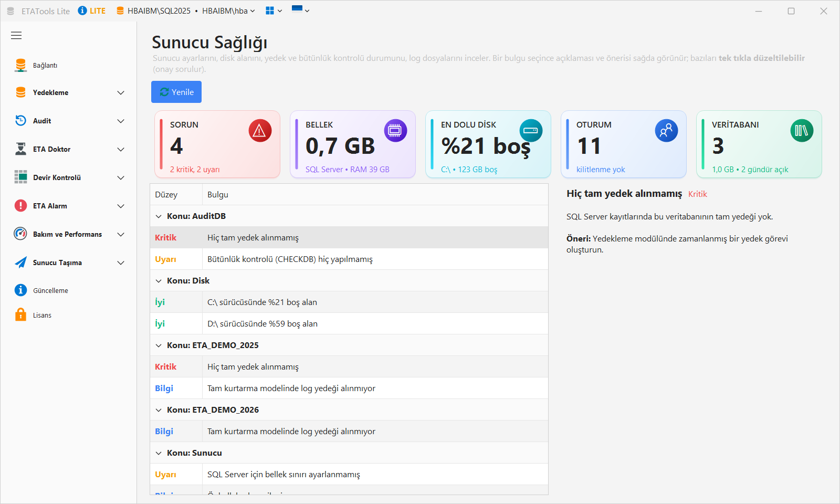Expand the Bakım ve Performans chevron
840x504 pixels.
click(121, 235)
